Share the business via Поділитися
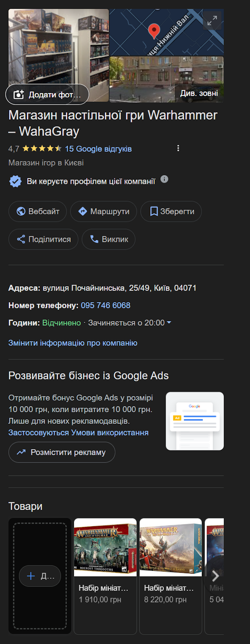Screen dimensions: 250x644 pos(43,239)
